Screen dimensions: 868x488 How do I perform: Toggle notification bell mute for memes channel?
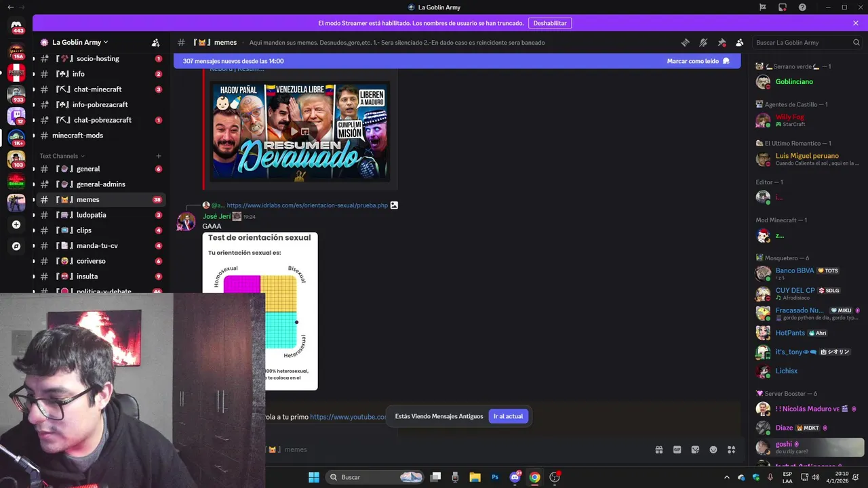703,42
